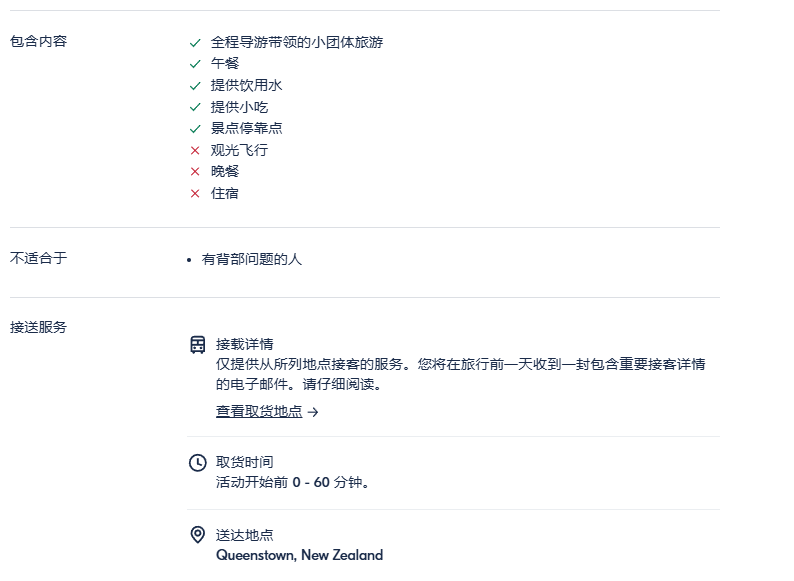Click the red cross next to 晚餐
The image size is (794, 581).
(x=195, y=172)
